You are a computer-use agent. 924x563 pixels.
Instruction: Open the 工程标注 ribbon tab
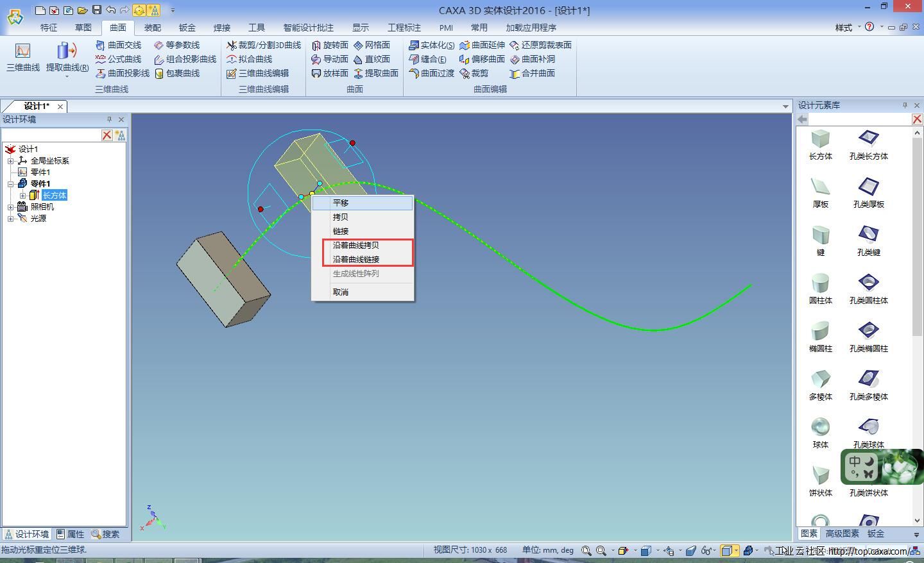[x=404, y=28]
